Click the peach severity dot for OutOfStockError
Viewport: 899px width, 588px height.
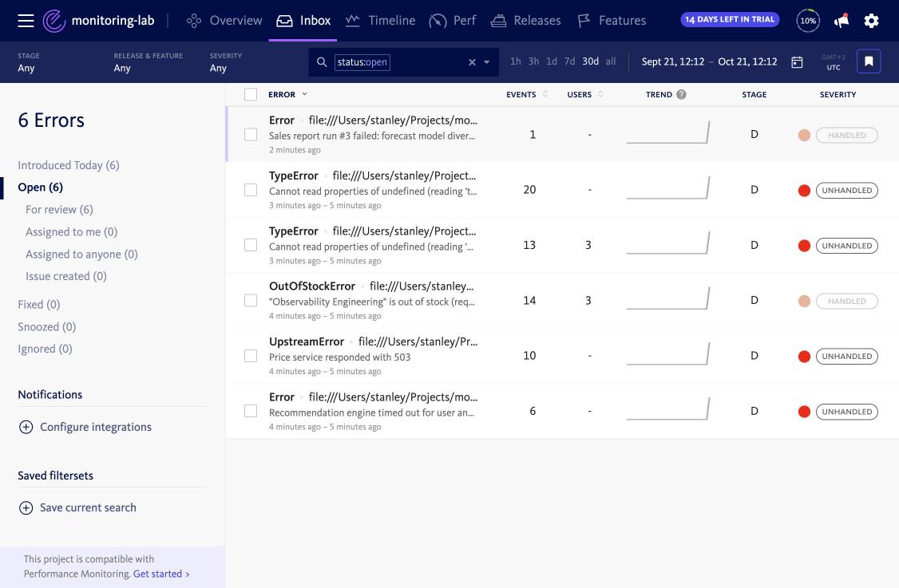pos(805,301)
